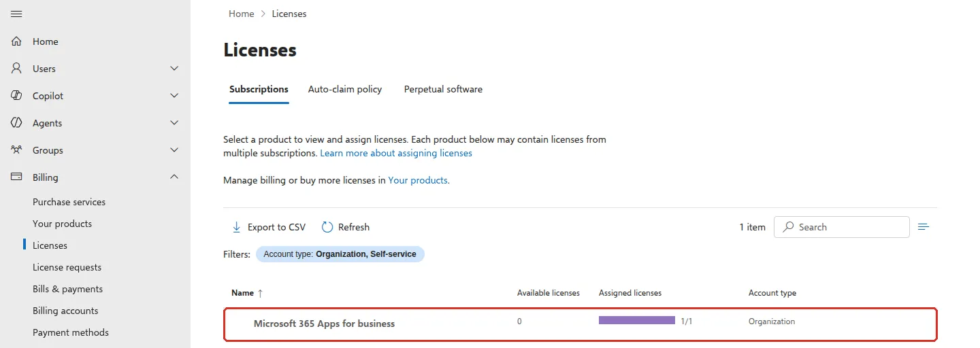The width and height of the screenshot is (980, 348).
Task: Open Billing accounts in sidebar
Action: tap(65, 311)
